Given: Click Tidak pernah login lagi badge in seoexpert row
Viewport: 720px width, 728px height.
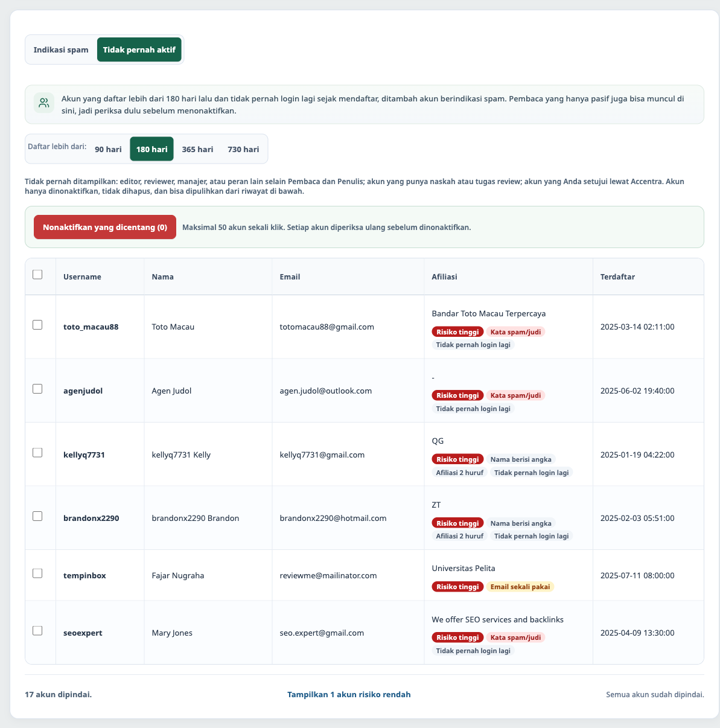Looking at the screenshot, I should (473, 651).
